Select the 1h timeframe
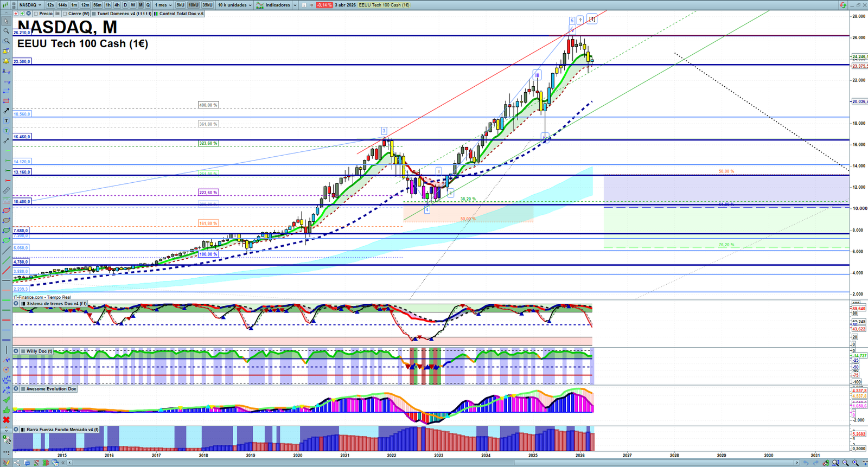This screenshot has height=467, width=868. [x=108, y=5]
